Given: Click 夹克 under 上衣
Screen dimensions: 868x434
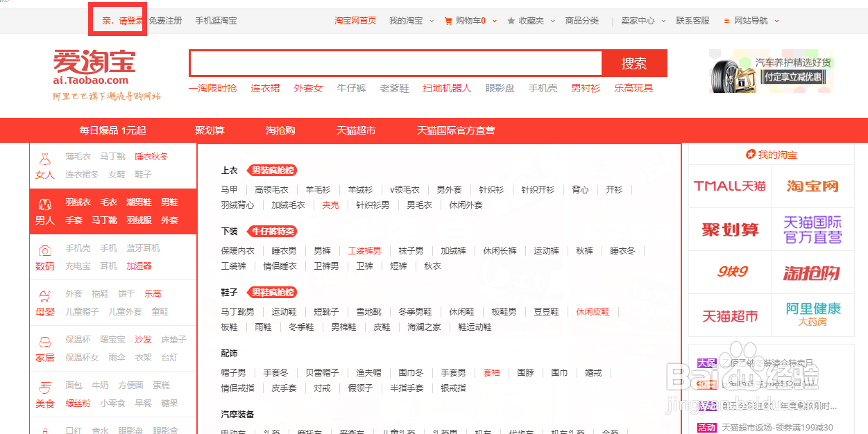Looking at the screenshot, I should point(331,205).
